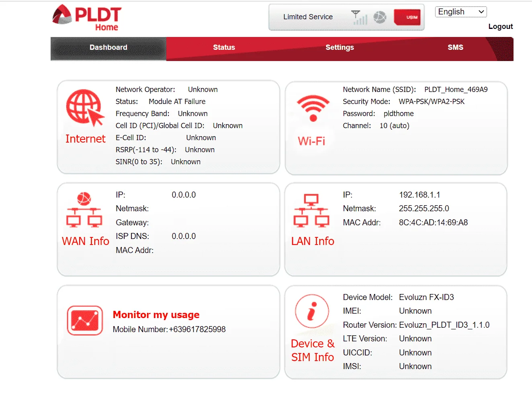532x398 pixels.
Task: Select the channel value 10 (auto)
Action: (394, 126)
